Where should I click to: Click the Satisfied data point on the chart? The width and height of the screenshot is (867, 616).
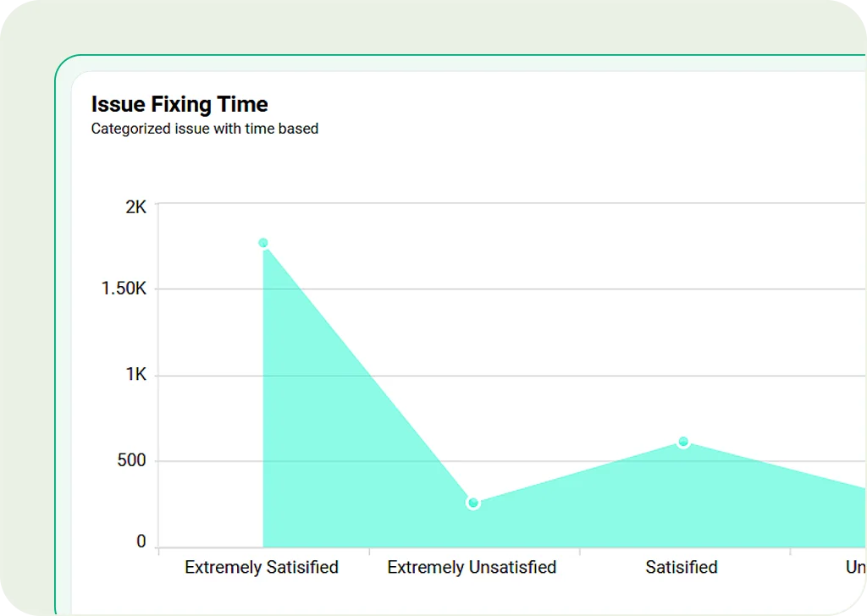click(683, 442)
